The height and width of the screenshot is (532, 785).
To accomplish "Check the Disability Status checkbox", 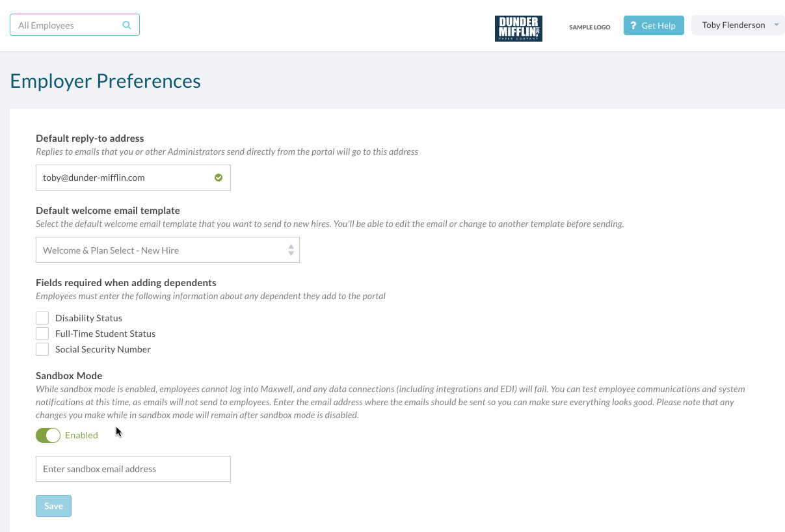I will [x=42, y=318].
